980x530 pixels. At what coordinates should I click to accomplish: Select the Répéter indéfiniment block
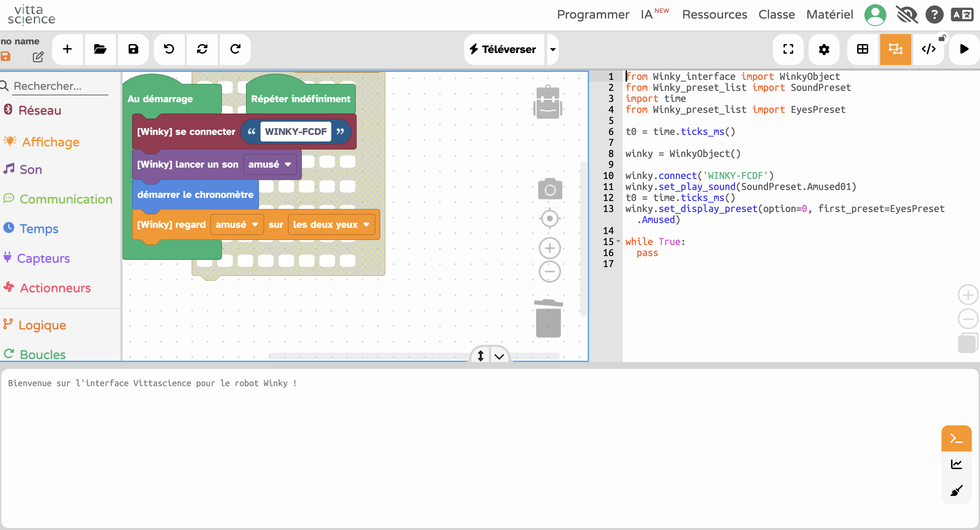click(x=300, y=99)
